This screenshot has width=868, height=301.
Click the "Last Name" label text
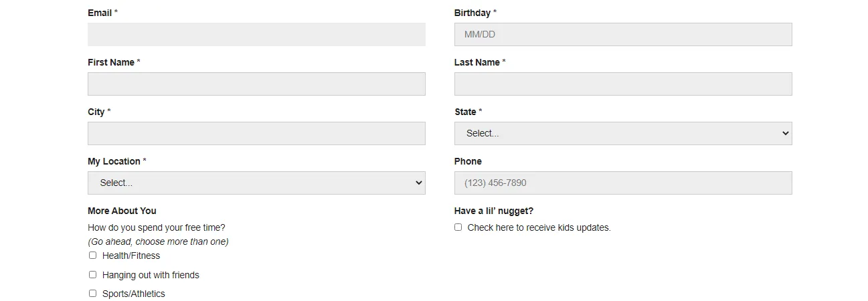coord(477,62)
